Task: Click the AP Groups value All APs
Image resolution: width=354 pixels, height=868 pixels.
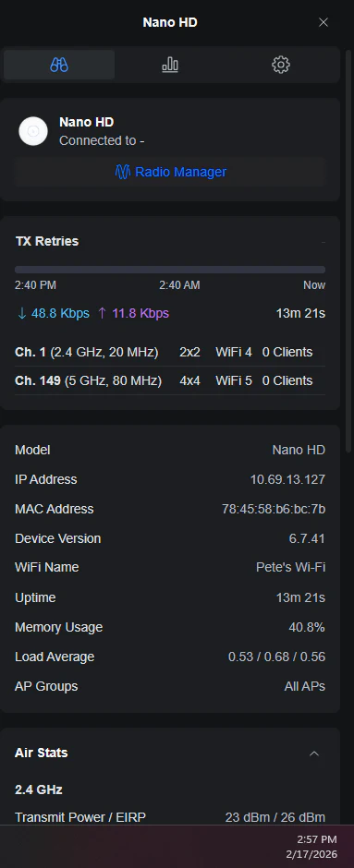Action: tap(305, 686)
